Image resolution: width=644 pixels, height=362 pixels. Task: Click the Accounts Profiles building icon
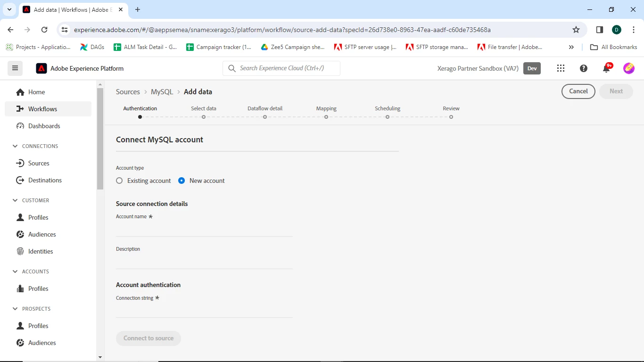click(20, 288)
